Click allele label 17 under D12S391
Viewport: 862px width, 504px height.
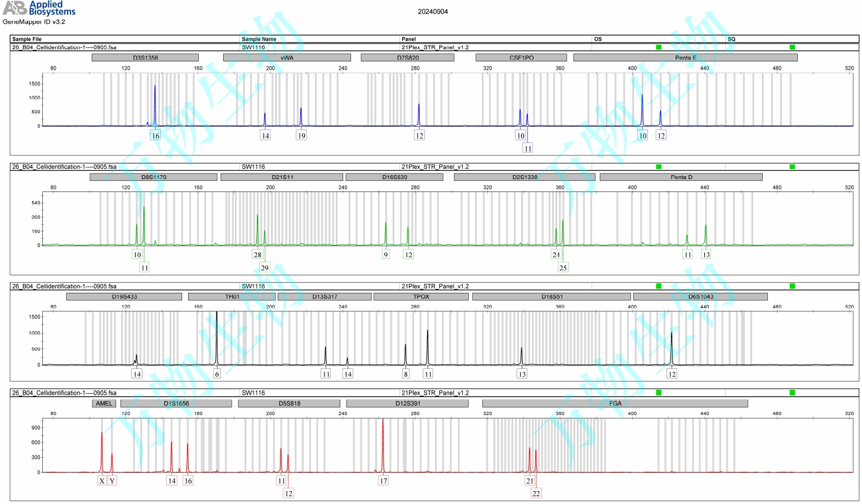[x=383, y=480]
